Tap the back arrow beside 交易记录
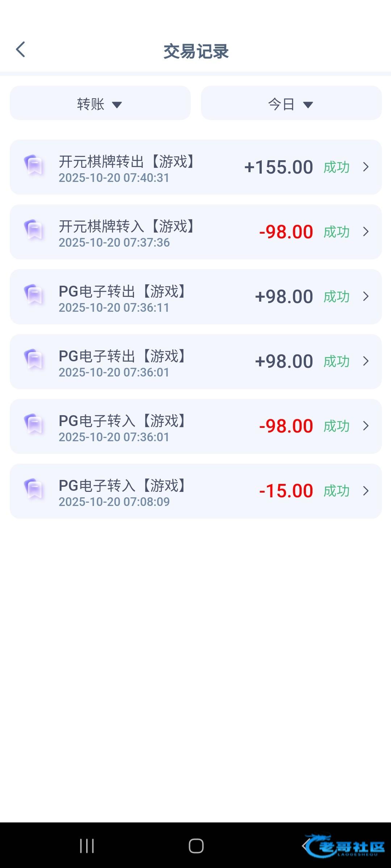391x868 pixels. (21, 50)
